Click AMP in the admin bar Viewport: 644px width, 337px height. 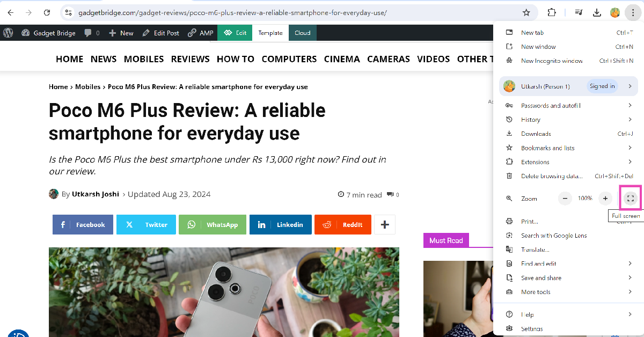(x=201, y=33)
